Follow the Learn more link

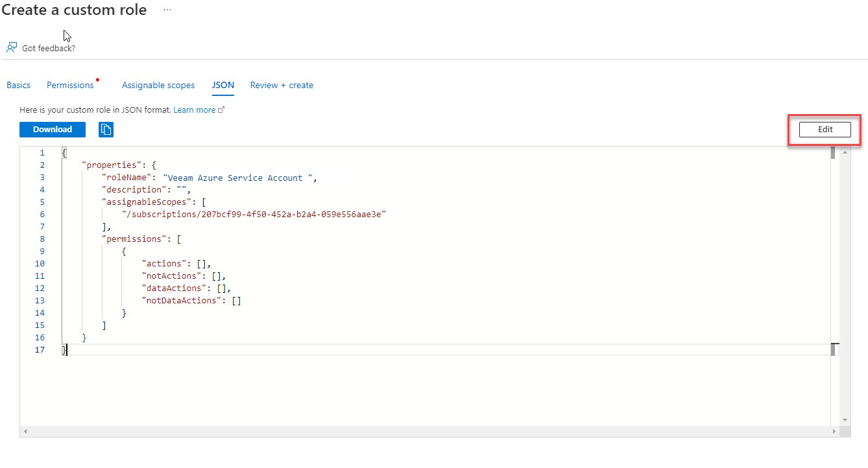click(195, 110)
